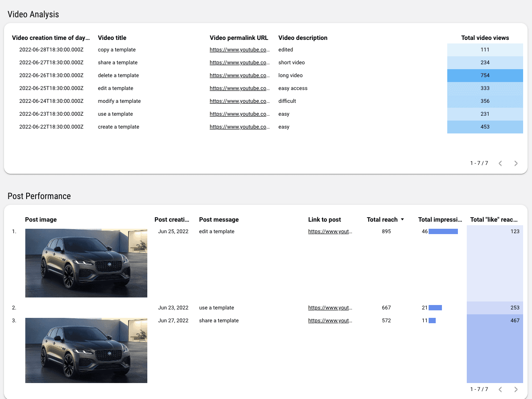The width and height of the screenshot is (532, 399).
Task: Click the Jaguar image of post number 1
Action: [86, 262]
